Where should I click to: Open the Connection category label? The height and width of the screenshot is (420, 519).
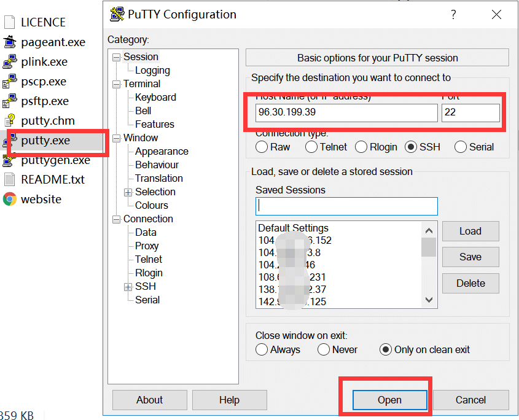click(148, 219)
